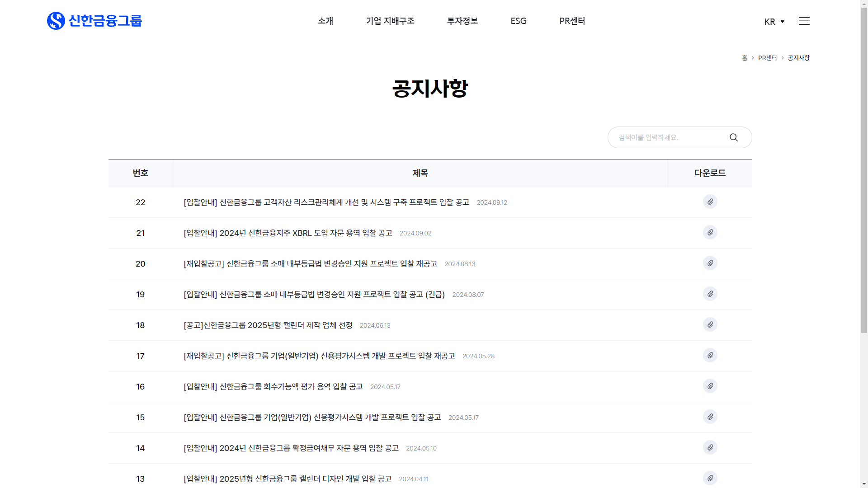Click scrollbar up arrow
Image resolution: width=868 pixels, height=488 pixels.
coord(864,4)
